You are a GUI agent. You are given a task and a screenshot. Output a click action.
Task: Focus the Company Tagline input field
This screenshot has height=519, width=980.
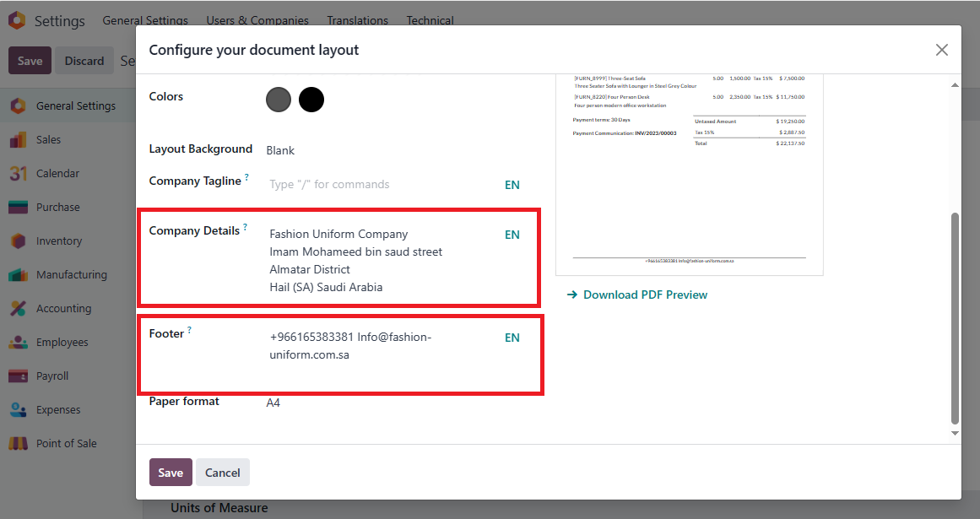click(382, 185)
